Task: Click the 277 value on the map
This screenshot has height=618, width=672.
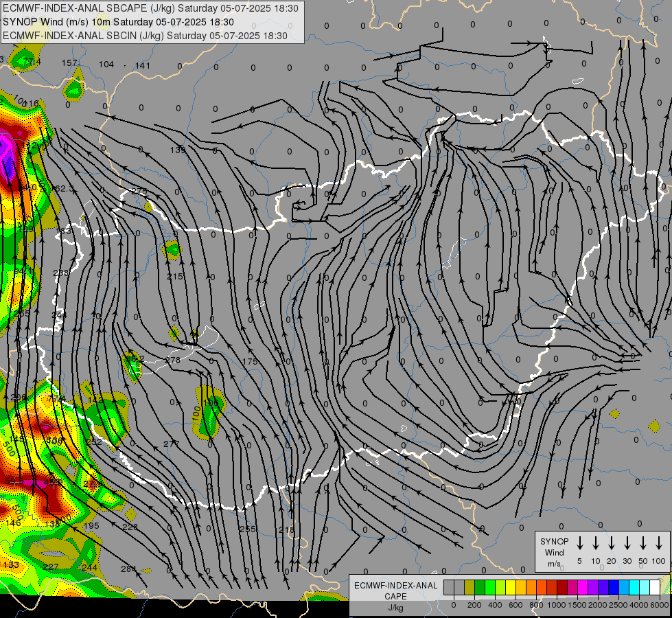Action: coord(171,444)
